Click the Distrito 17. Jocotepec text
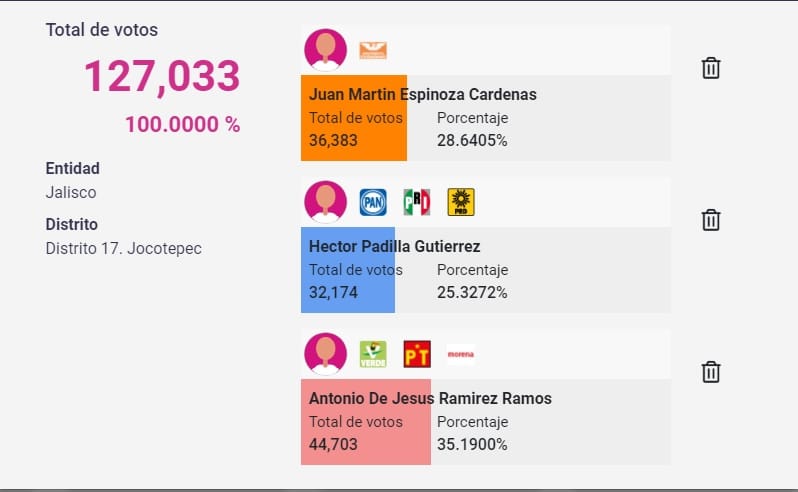The image size is (798, 492). point(124,248)
